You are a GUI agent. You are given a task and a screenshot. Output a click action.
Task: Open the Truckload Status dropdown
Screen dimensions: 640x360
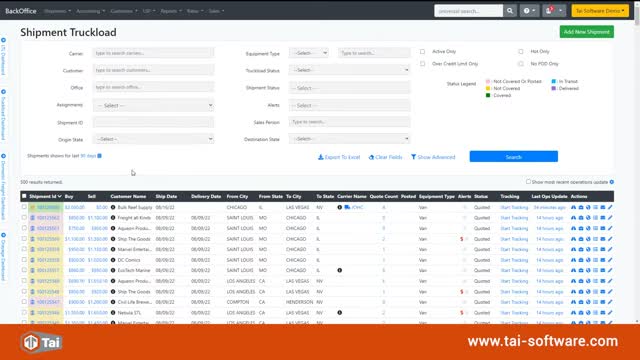(349, 70)
